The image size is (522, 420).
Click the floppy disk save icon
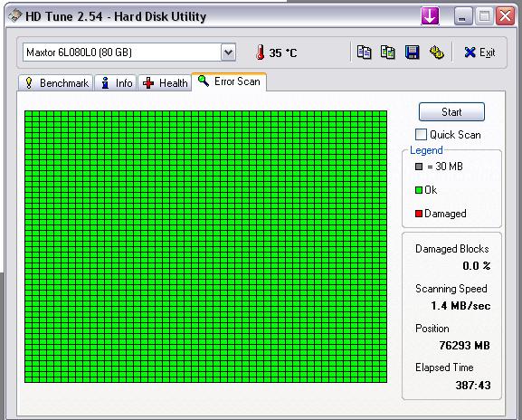point(413,52)
